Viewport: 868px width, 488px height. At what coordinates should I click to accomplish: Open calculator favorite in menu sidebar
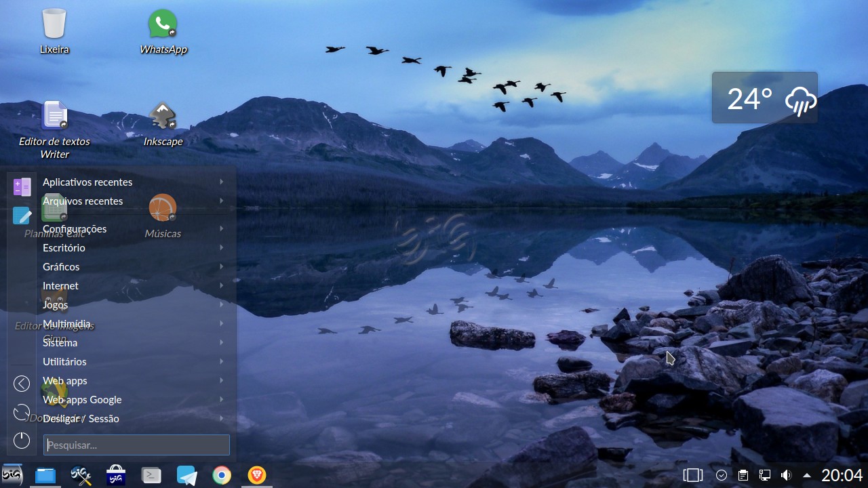[x=22, y=187]
